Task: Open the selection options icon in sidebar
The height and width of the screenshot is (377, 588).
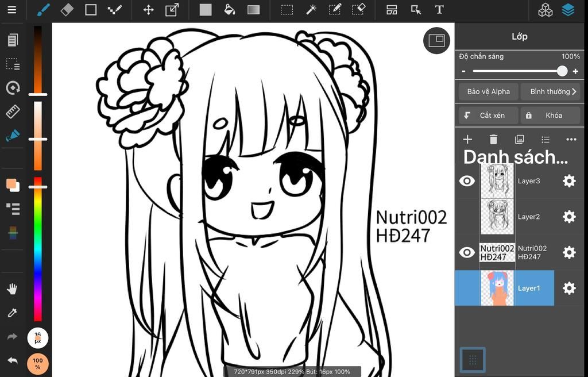Action: pyautogui.click(x=13, y=64)
